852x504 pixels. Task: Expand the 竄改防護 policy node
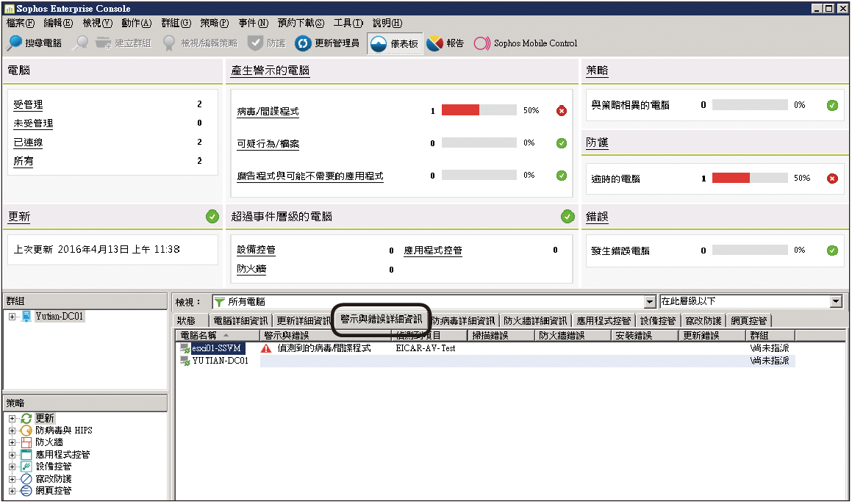12,478
